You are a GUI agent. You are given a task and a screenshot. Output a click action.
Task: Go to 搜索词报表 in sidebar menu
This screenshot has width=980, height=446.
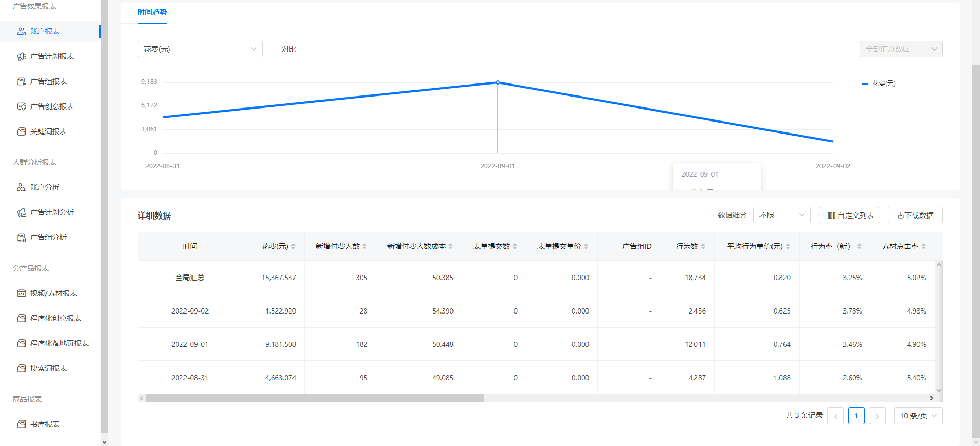click(48, 368)
